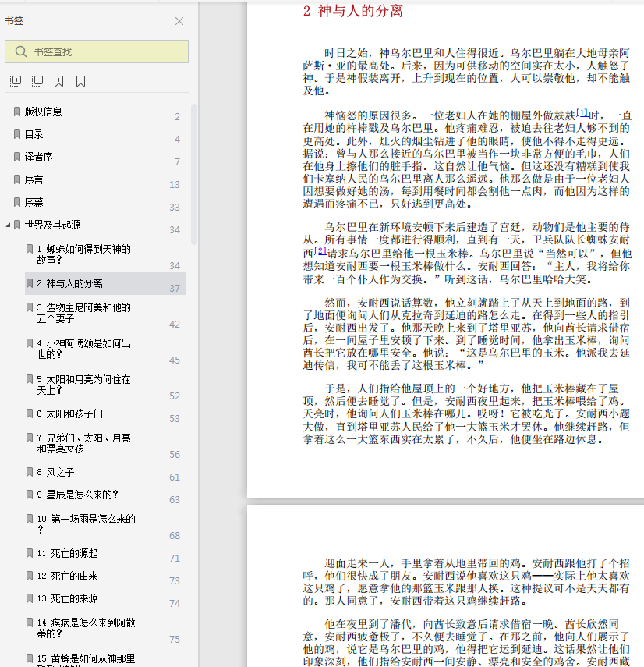Click bookmark icon beside 6 太阳和孩子们
644x667 pixels.
pos(30,413)
